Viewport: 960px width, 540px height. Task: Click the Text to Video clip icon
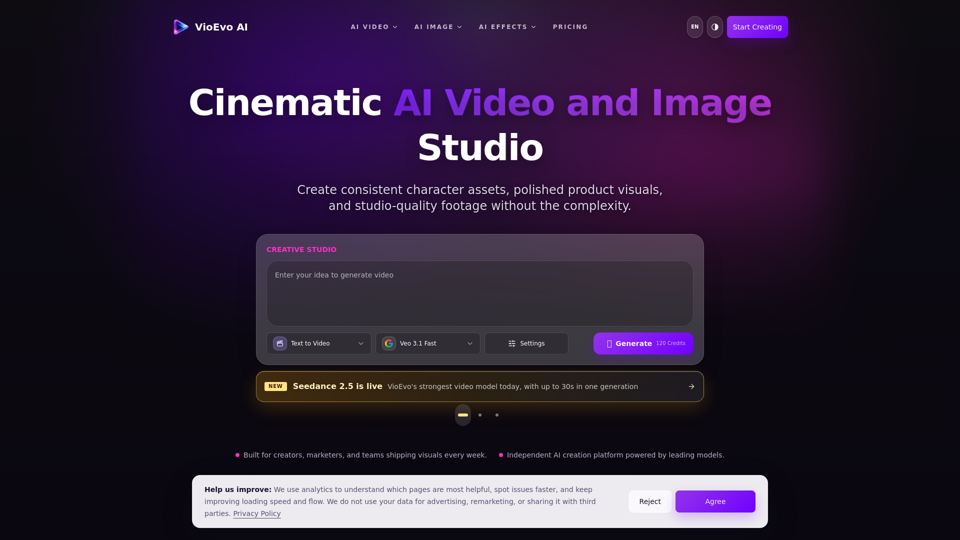[280, 343]
